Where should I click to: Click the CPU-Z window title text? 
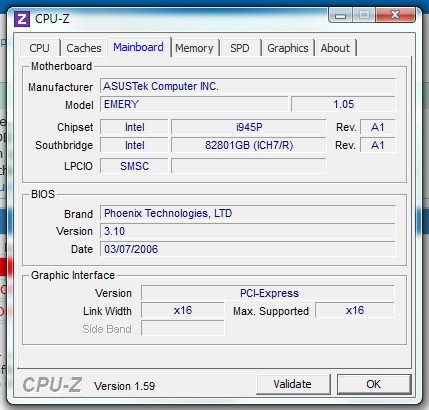coord(52,19)
